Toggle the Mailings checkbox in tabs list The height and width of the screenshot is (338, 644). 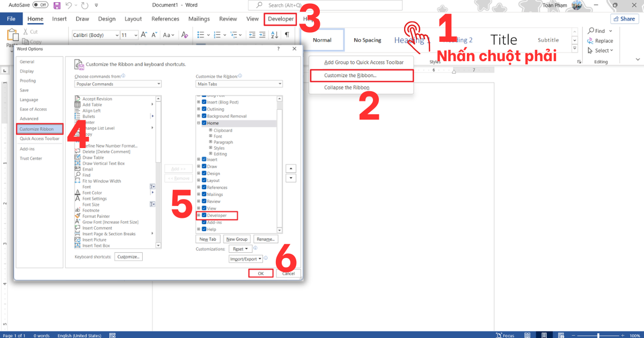click(204, 194)
